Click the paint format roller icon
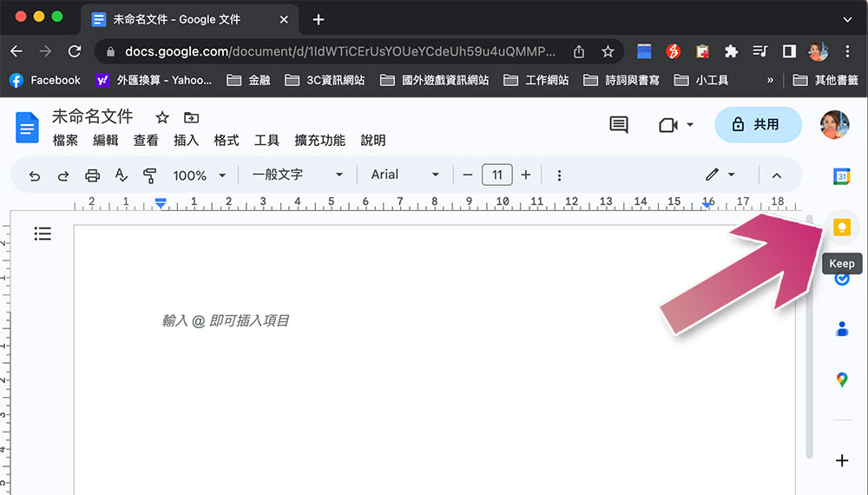 click(149, 175)
